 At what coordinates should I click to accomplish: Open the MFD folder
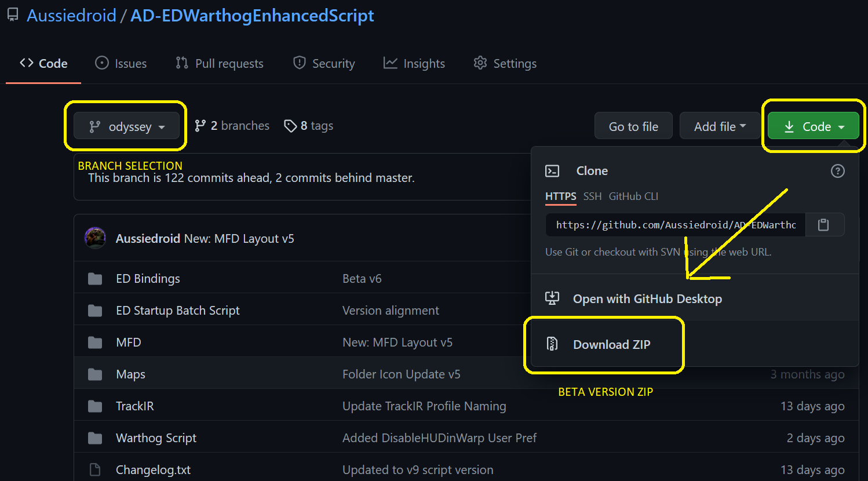click(128, 342)
